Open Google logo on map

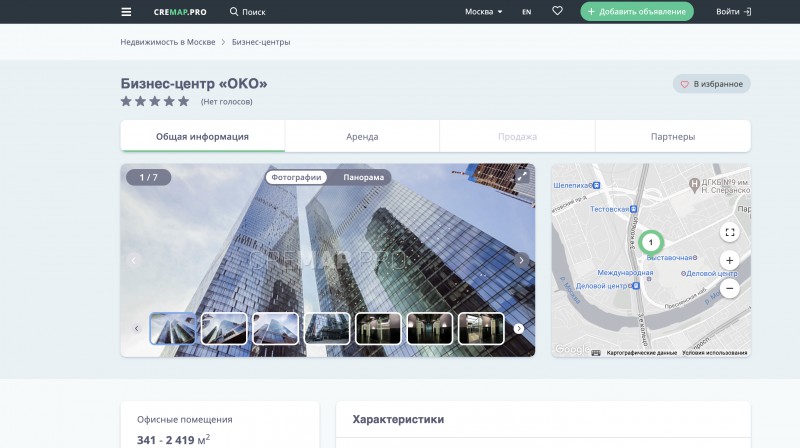[571, 349]
